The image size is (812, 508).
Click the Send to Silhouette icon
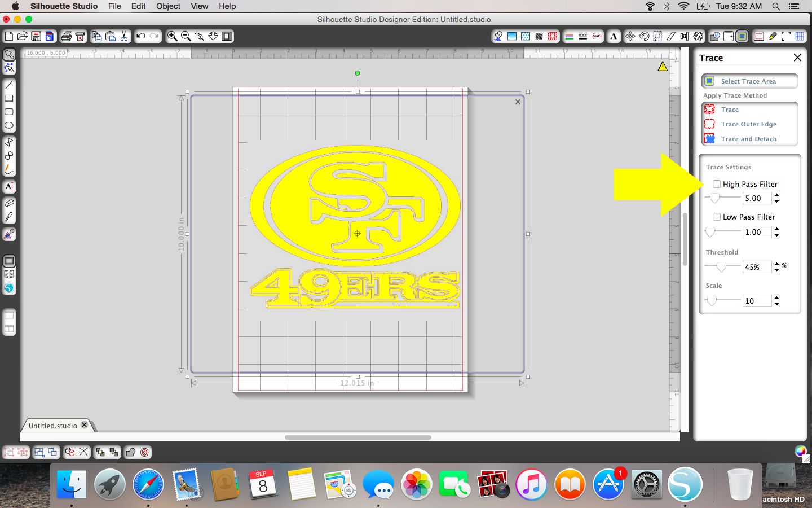pos(80,36)
